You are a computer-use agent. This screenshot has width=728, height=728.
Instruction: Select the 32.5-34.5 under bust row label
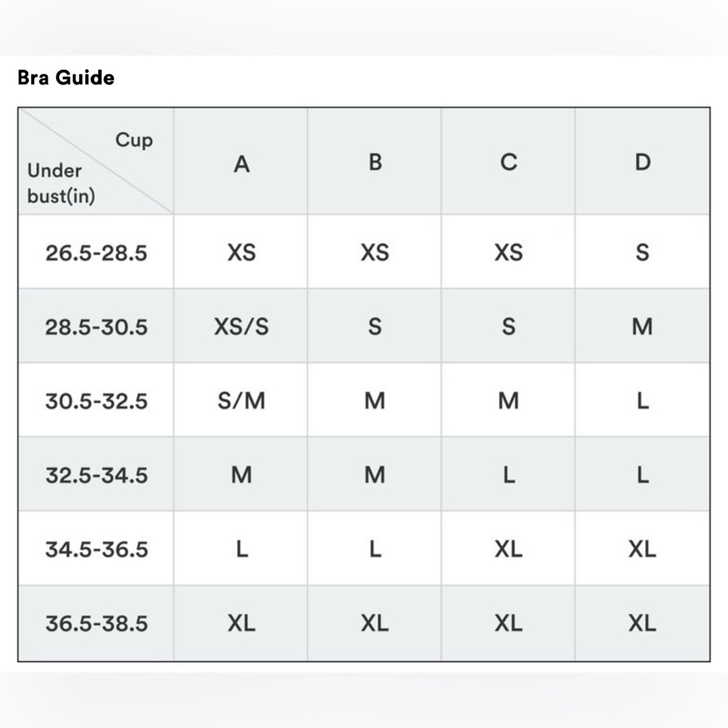pos(96,475)
